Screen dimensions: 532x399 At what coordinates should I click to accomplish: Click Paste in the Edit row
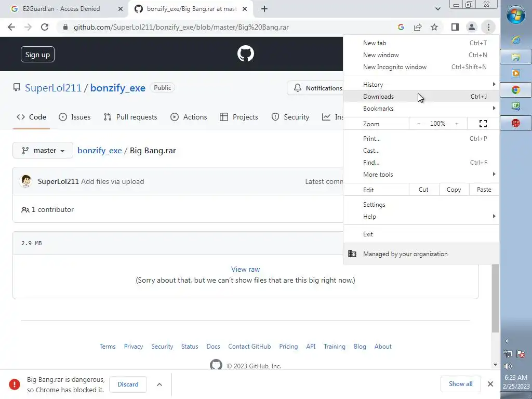click(x=484, y=190)
